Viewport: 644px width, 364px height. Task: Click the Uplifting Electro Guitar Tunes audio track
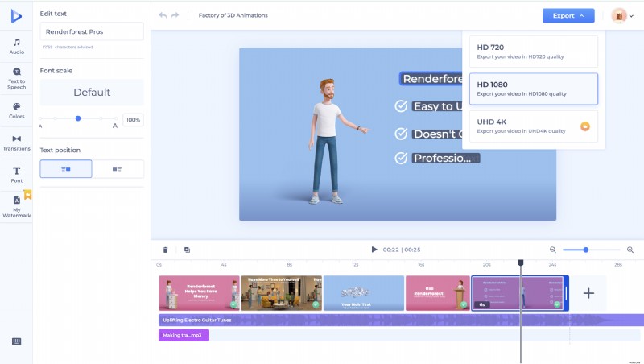[x=401, y=320]
